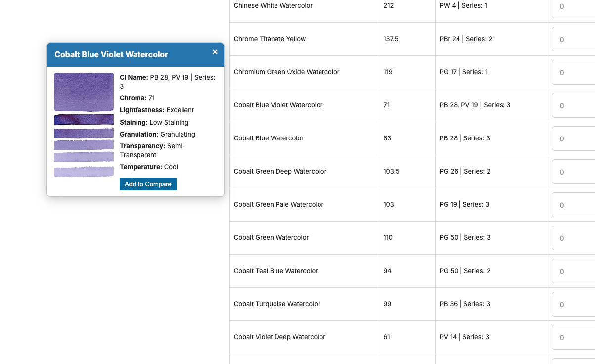Click the darkest purple stripe swatch
The height and width of the screenshot is (364, 595).
point(84,120)
